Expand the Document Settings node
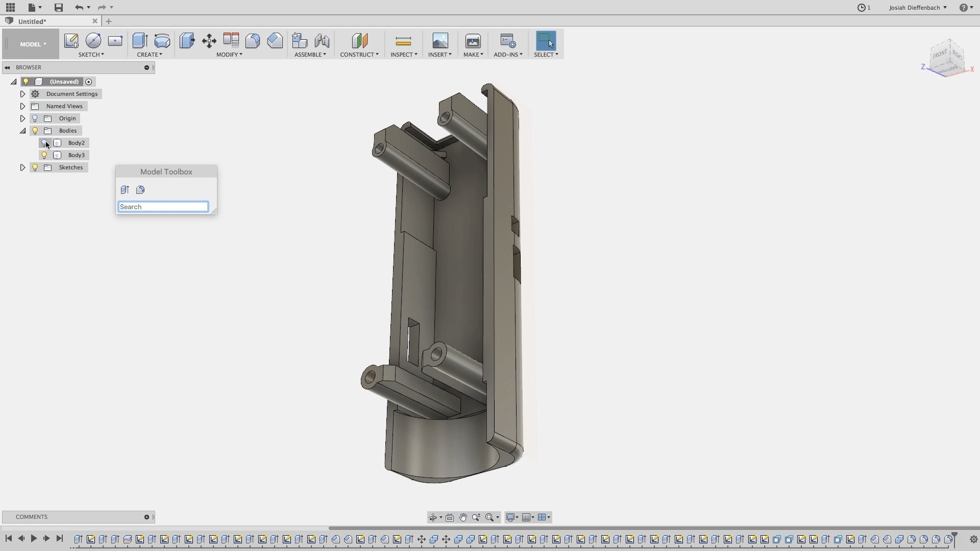 pyautogui.click(x=22, y=94)
